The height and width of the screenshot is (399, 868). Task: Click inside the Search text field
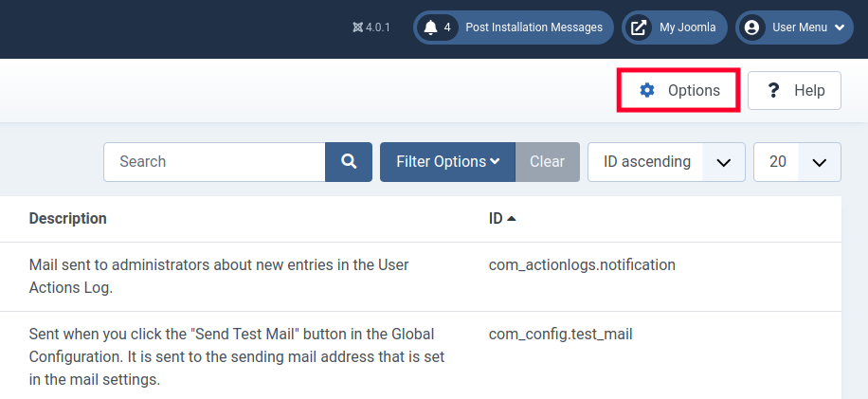click(x=214, y=162)
